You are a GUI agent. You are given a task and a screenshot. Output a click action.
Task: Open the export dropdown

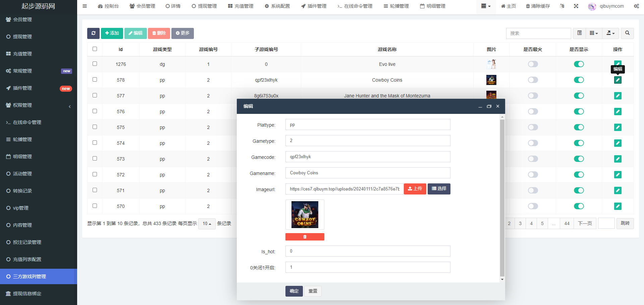610,33
